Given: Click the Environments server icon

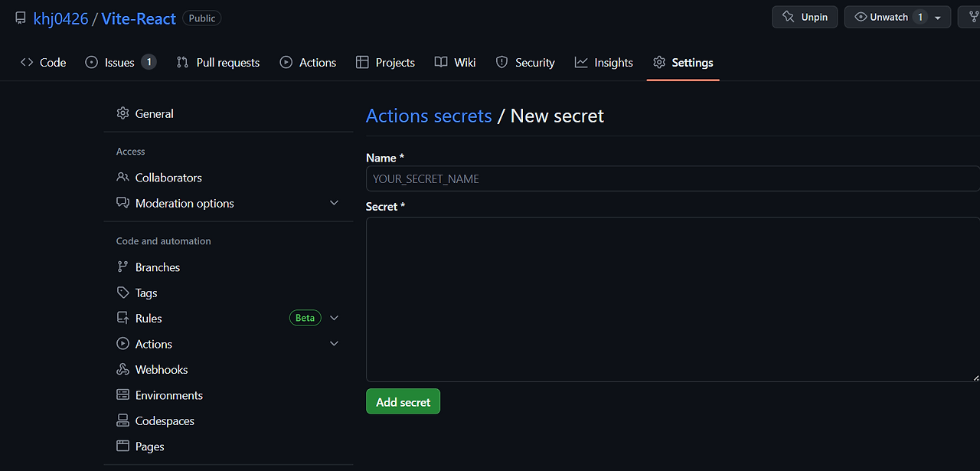Looking at the screenshot, I should point(122,395).
